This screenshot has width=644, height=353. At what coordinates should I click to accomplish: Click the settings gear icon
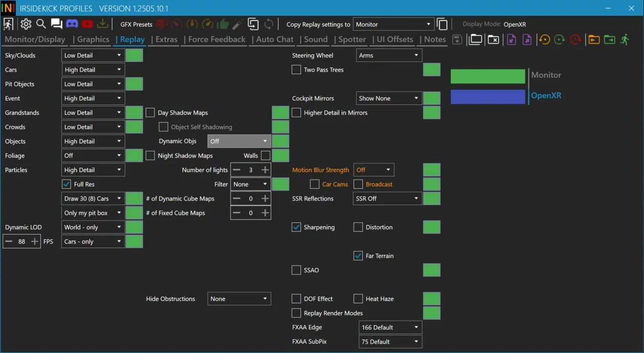(x=26, y=24)
